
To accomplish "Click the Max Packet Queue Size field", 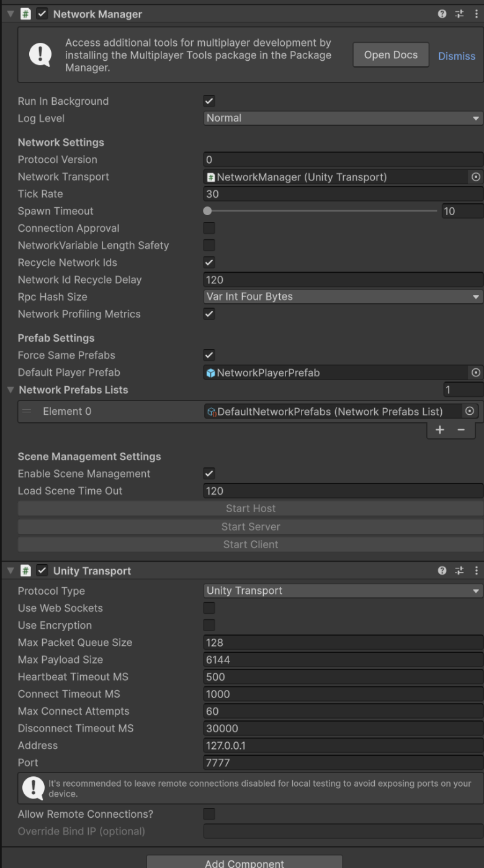I will point(343,643).
